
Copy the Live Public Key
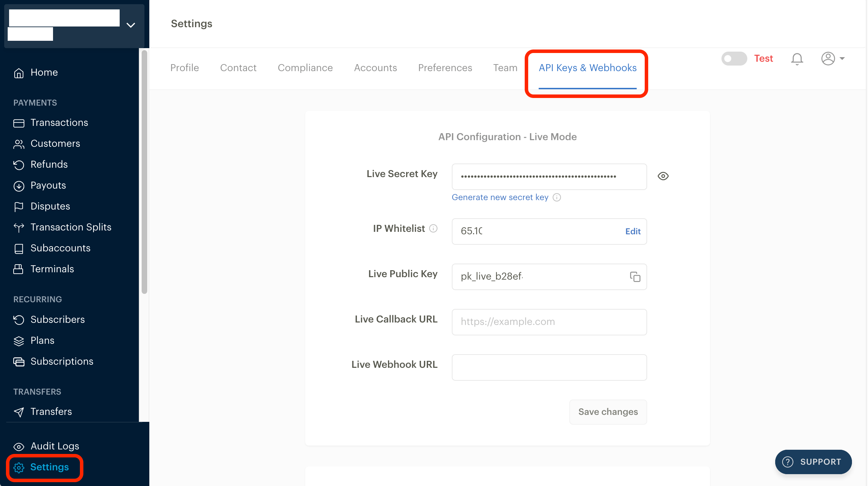click(x=635, y=277)
